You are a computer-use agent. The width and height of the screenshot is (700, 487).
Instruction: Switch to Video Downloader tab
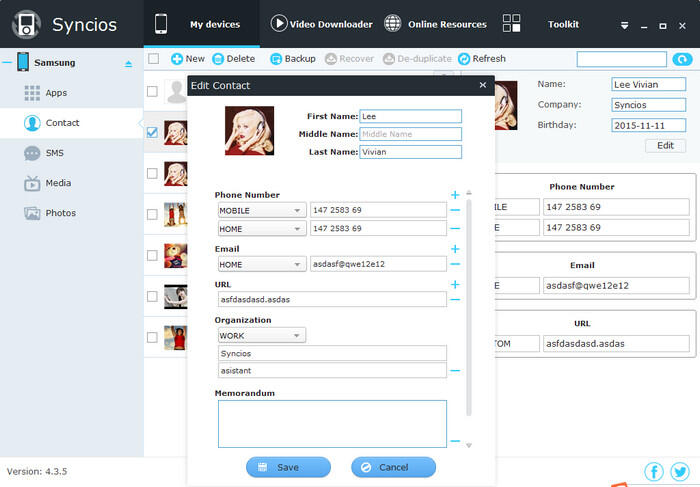[321, 24]
